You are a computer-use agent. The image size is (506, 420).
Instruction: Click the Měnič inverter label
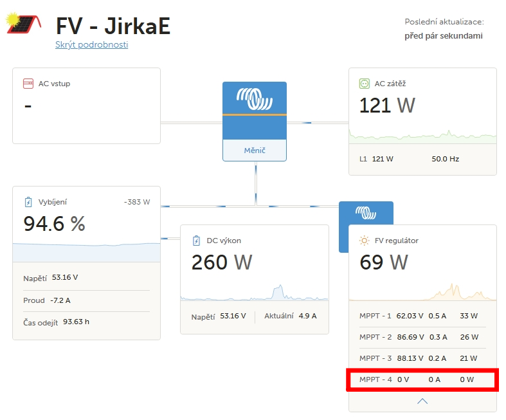click(x=255, y=151)
